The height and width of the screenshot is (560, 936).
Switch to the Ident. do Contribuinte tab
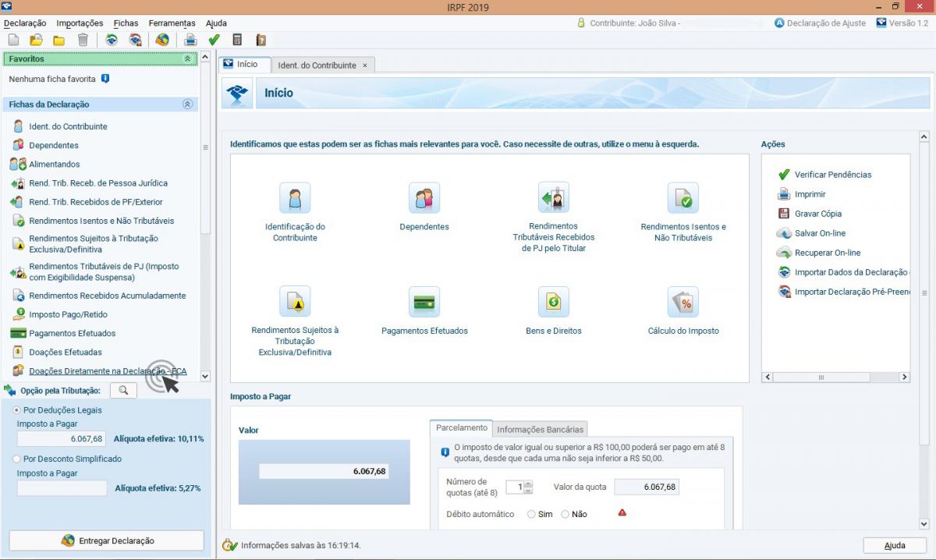(x=317, y=66)
